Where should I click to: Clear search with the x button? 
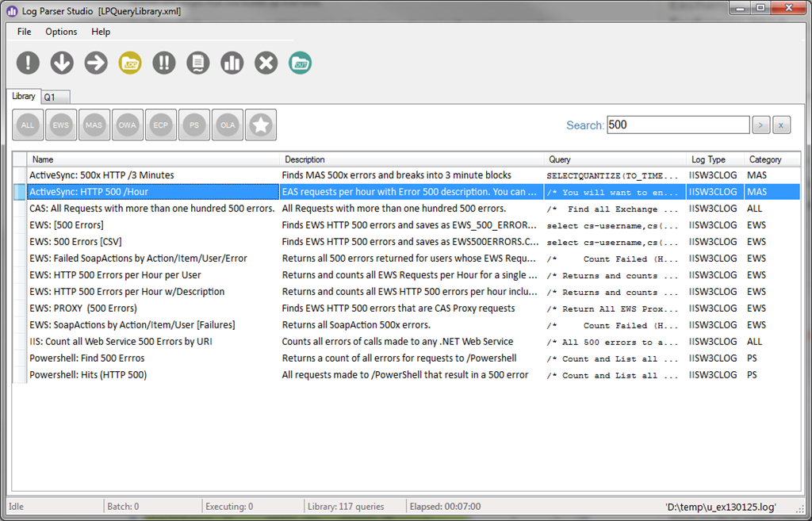point(781,125)
